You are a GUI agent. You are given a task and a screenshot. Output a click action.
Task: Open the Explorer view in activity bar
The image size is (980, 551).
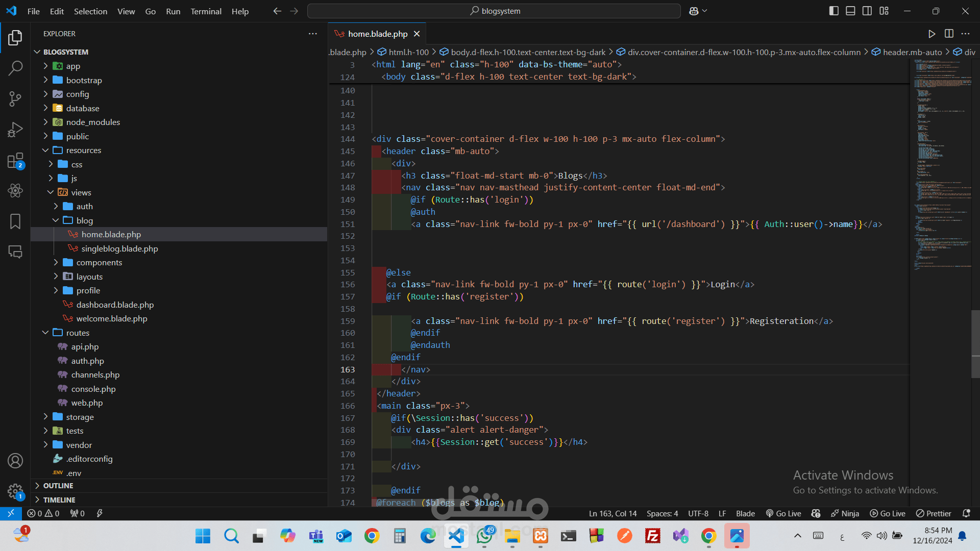[x=15, y=37]
